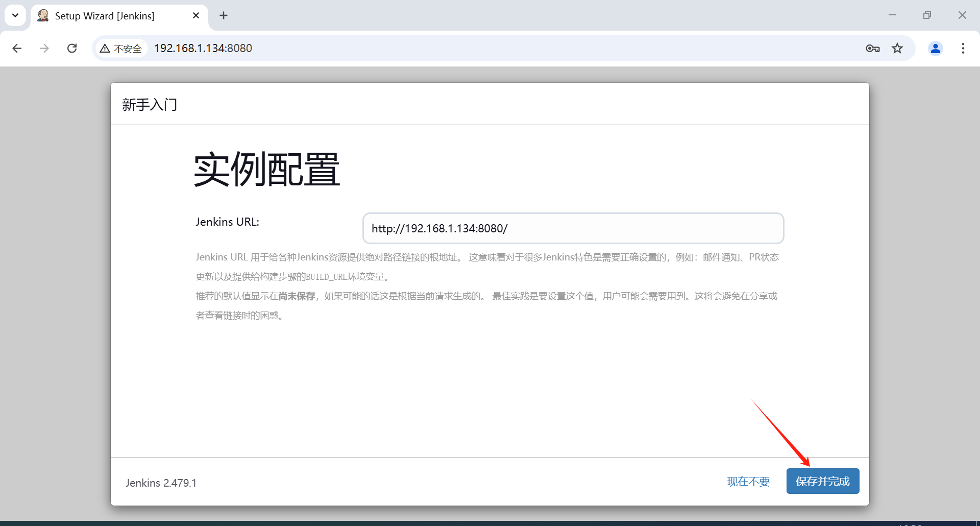Click the Jenkins favicon on the tab
This screenshot has width=980, height=526.
(43, 15)
